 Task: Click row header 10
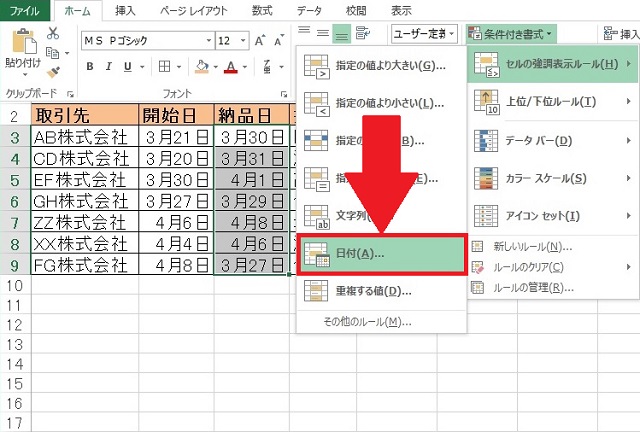(x=15, y=285)
